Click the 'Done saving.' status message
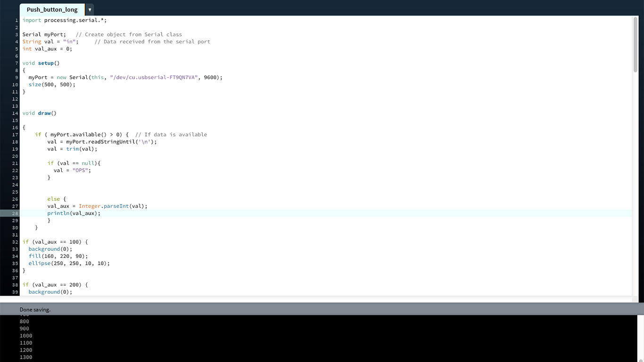Image resolution: width=644 pixels, height=362 pixels. 35,310
